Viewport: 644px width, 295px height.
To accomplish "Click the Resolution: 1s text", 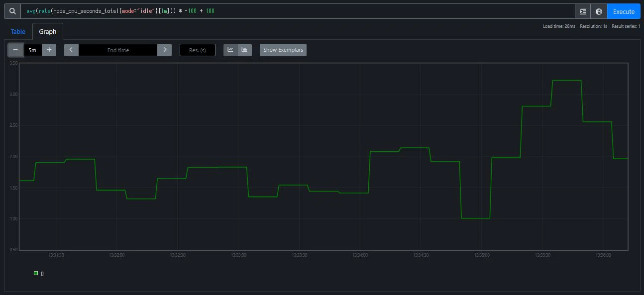I will [x=593, y=26].
